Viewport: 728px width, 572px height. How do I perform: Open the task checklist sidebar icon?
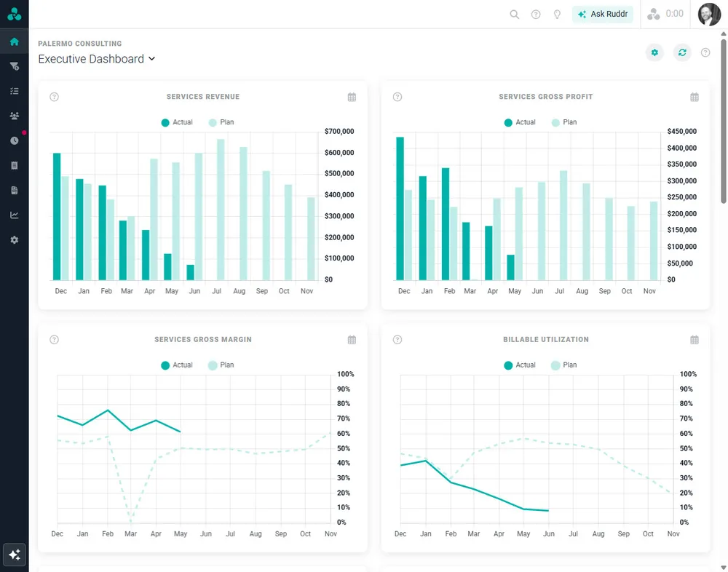click(15, 91)
